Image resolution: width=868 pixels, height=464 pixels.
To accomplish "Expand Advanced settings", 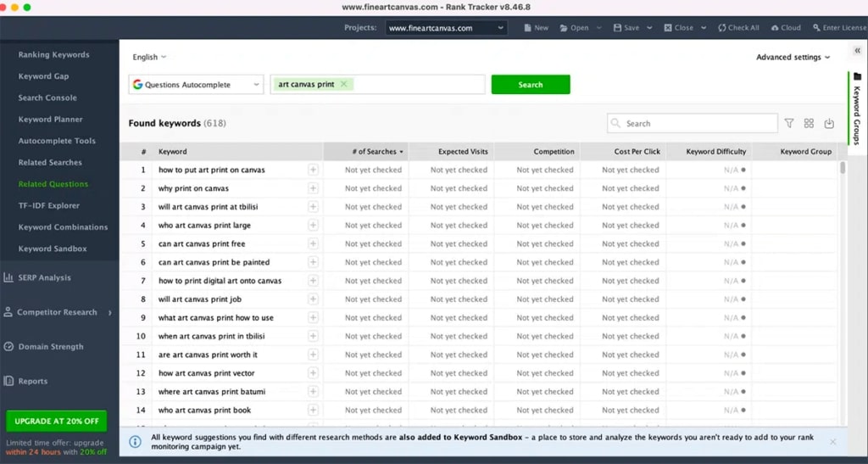I will point(793,57).
